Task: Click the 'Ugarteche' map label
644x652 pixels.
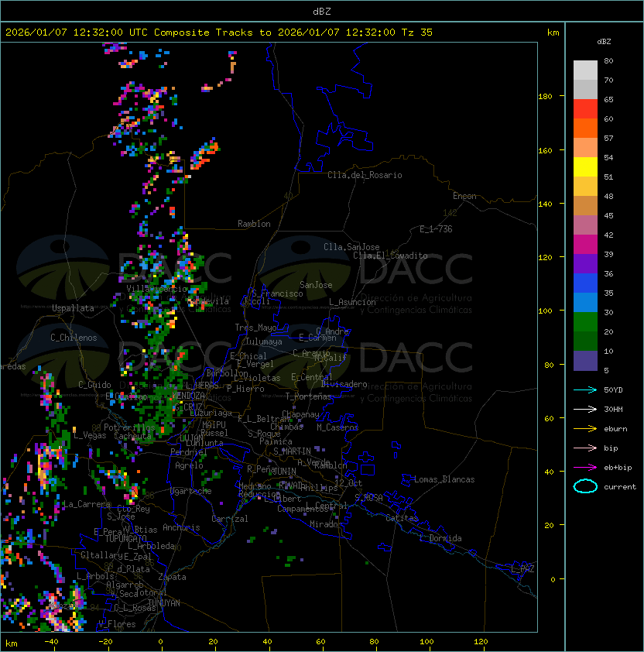Action: (x=191, y=491)
